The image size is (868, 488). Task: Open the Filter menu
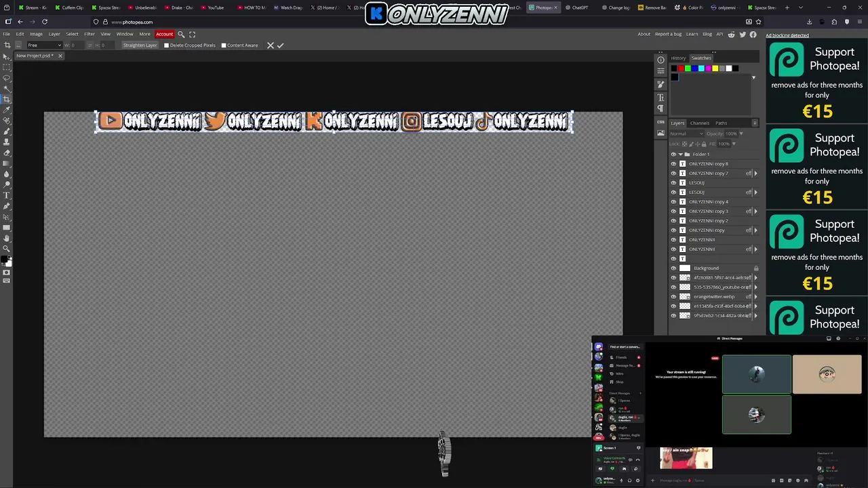click(90, 34)
